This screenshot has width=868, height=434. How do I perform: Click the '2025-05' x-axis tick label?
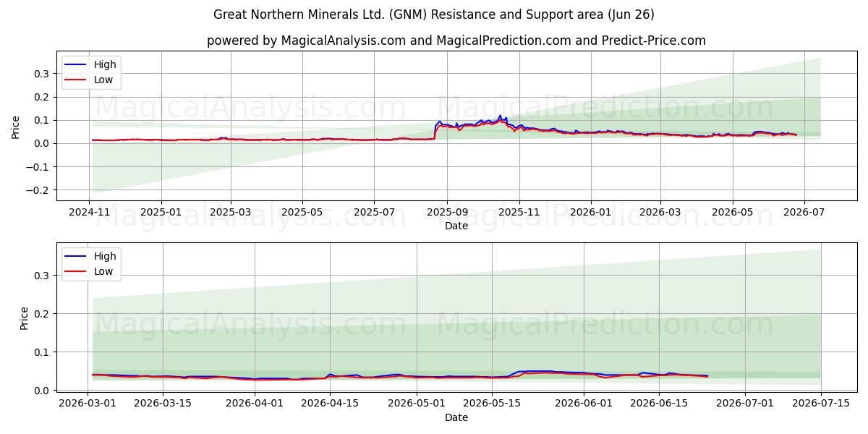click(x=302, y=213)
